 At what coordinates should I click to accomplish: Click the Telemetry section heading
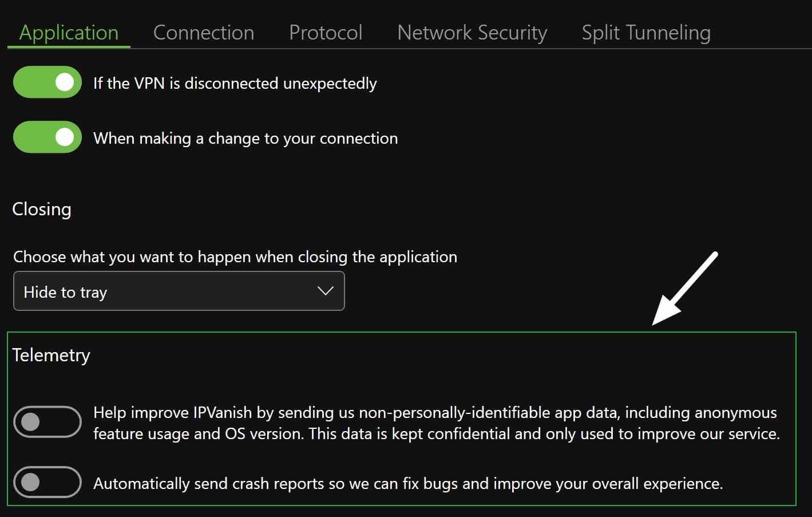52,356
